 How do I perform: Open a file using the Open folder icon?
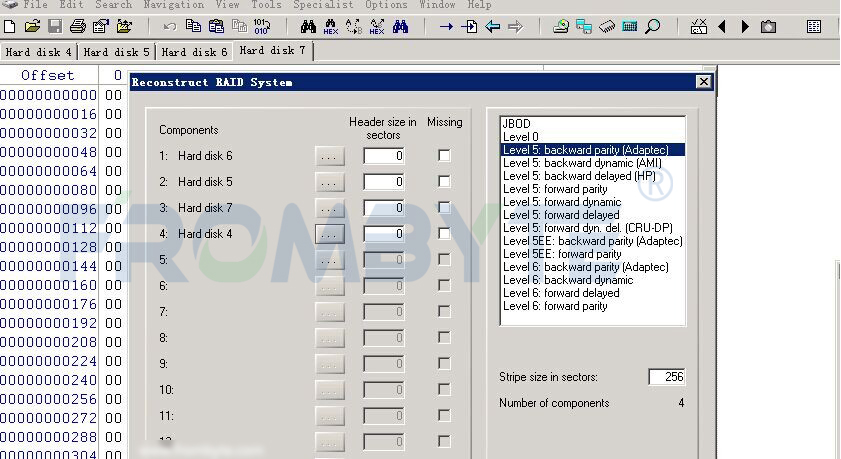coord(32,26)
